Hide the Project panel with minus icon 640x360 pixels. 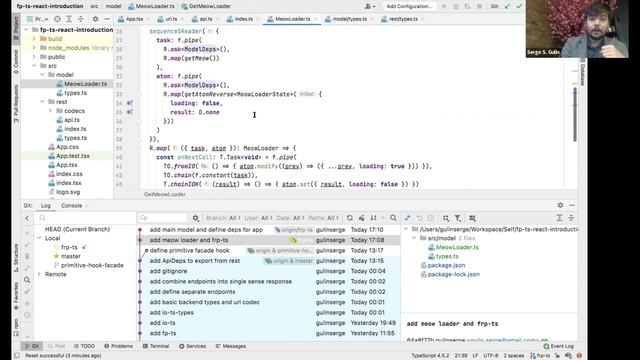tap(107, 19)
